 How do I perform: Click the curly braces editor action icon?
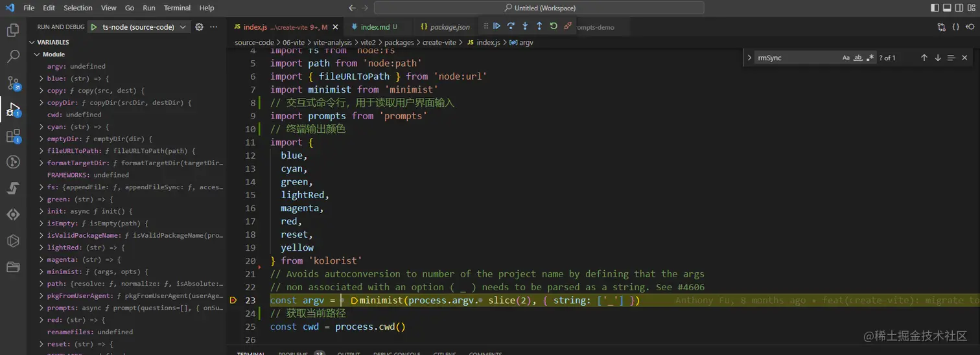956,27
